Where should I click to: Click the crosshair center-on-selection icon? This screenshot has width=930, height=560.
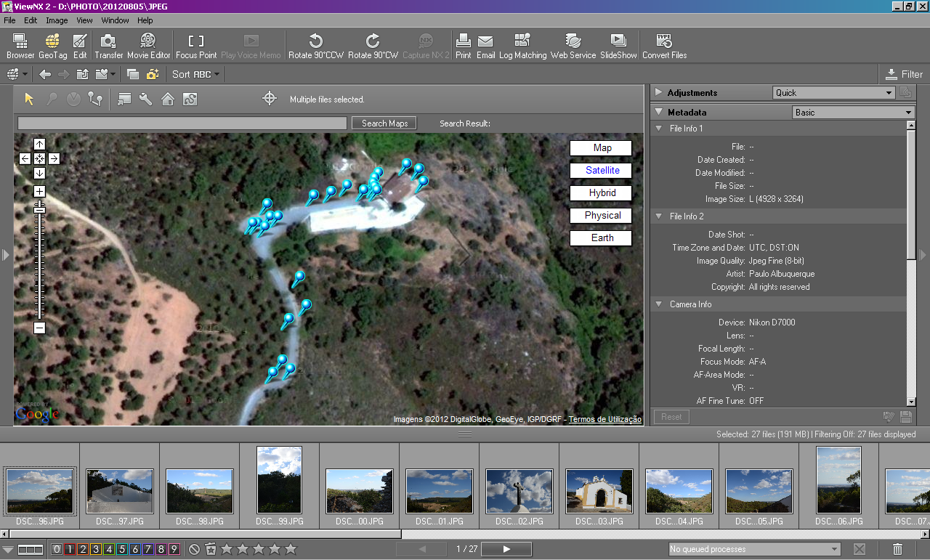point(270,98)
